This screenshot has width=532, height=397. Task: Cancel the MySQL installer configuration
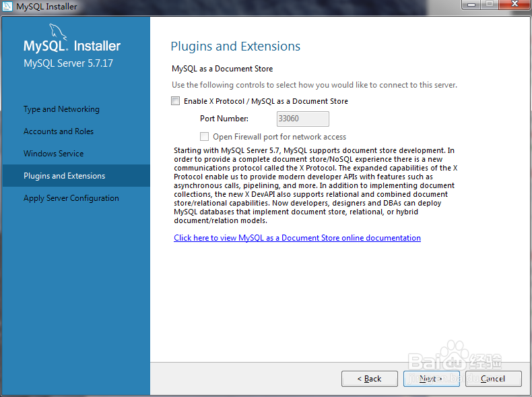(x=494, y=379)
